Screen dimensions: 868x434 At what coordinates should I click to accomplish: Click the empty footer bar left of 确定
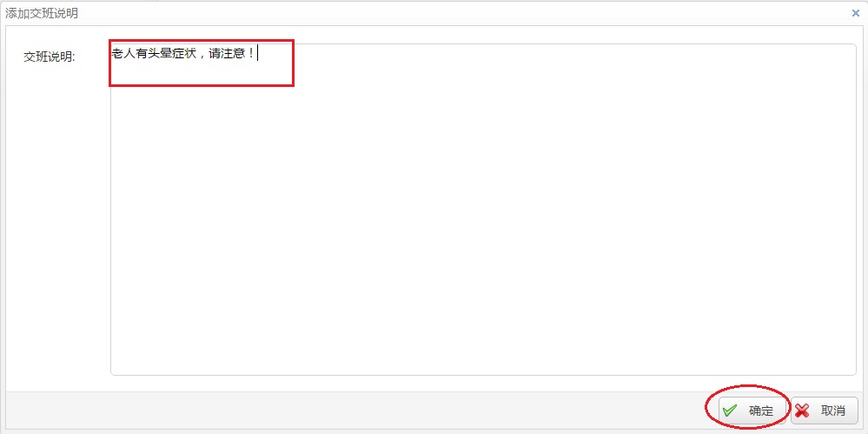pos(354,411)
